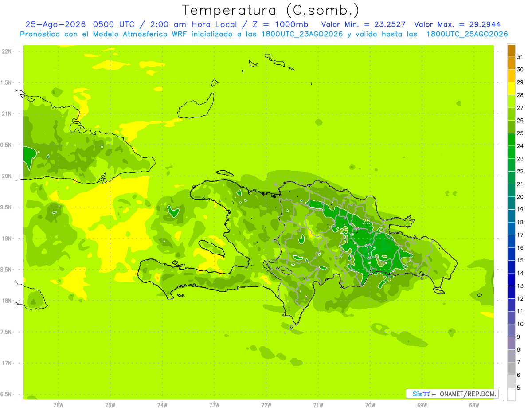Click the "75W" longitude label
This screenshot has height=411, width=532.
point(110,405)
